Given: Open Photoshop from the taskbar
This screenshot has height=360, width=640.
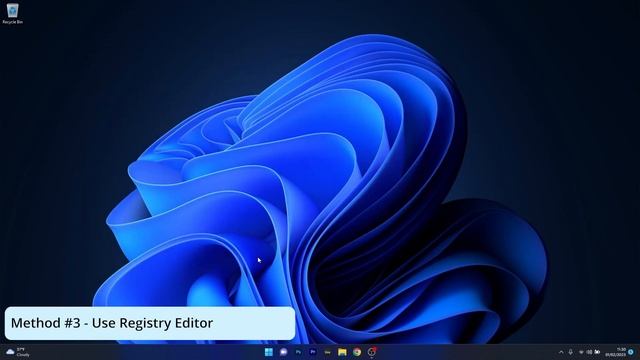Looking at the screenshot, I should (298, 352).
